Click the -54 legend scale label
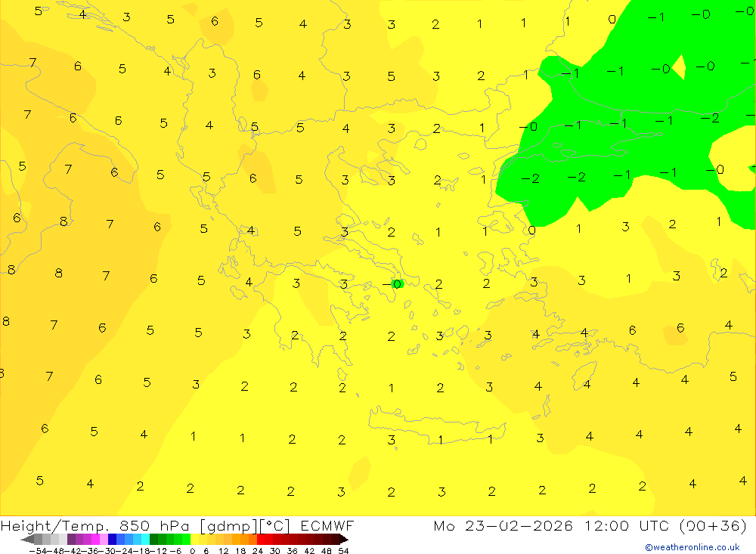Image resolution: width=756 pixels, height=554 pixels. 38,551
